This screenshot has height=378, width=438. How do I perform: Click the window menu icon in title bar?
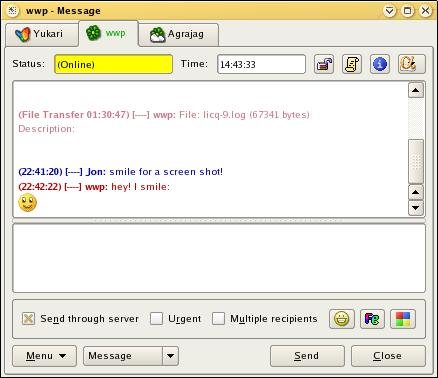click(x=13, y=11)
